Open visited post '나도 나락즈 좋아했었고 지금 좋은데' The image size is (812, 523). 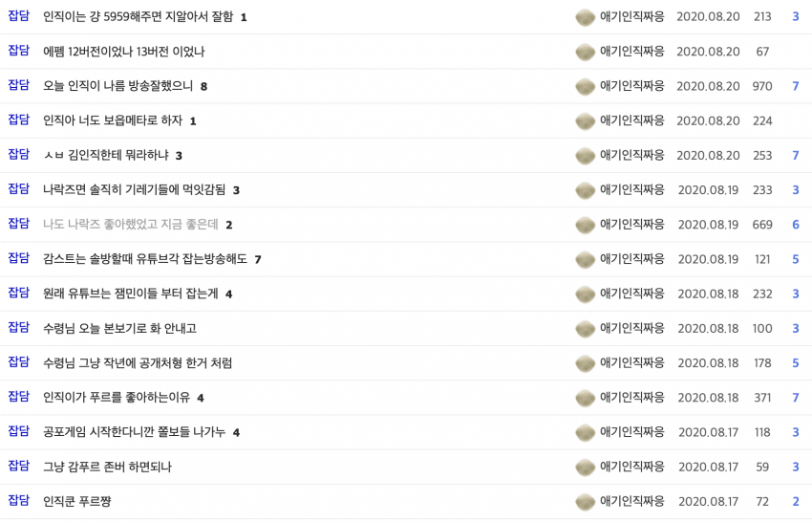(131, 225)
